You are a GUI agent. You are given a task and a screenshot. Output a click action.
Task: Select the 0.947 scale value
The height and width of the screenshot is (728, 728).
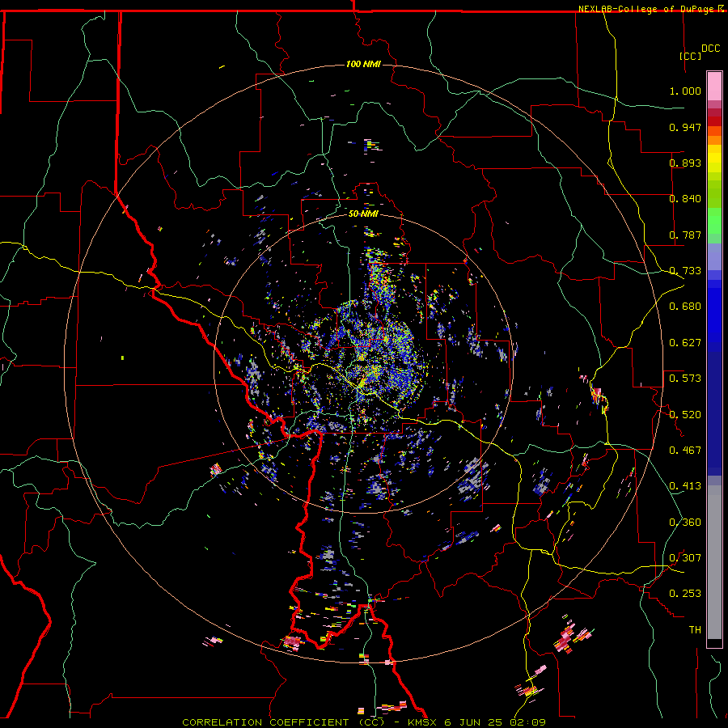[685, 127]
